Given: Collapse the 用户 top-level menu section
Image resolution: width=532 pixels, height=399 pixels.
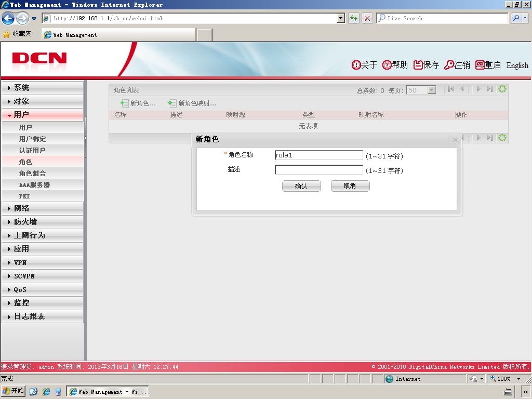Looking at the screenshot, I should 43,115.
